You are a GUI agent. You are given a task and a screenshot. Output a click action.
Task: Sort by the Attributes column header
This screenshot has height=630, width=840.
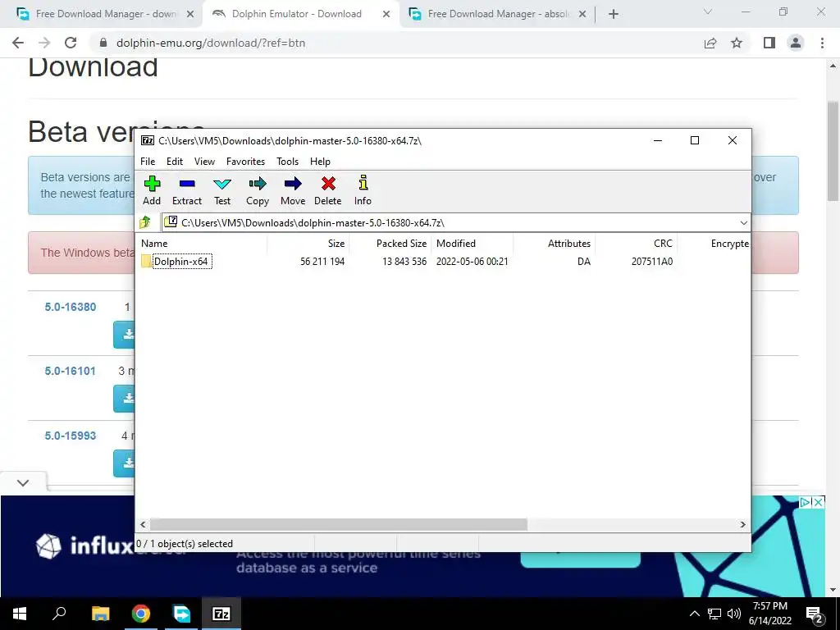tap(554, 243)
